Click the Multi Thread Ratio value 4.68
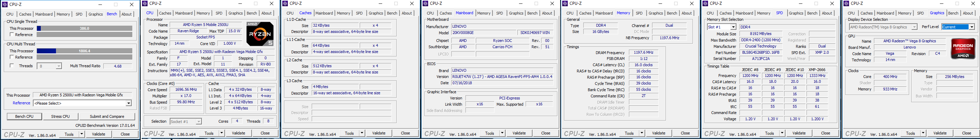 tap(118, 66)
